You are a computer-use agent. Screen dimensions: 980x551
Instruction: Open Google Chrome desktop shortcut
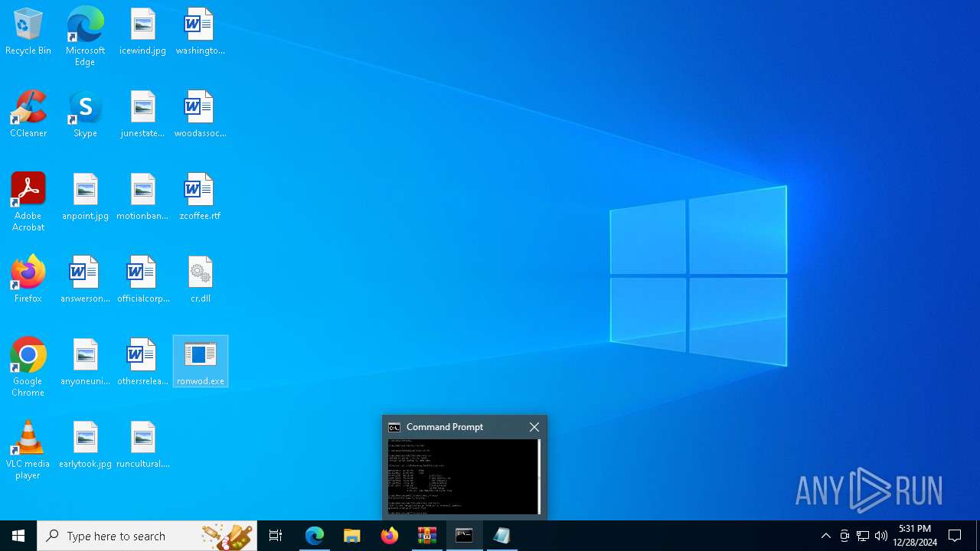click(28, 367)
